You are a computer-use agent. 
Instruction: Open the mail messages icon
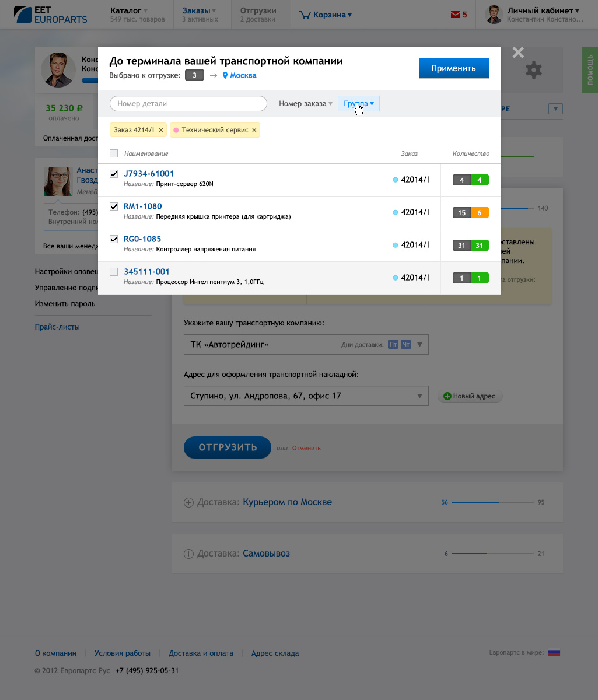455,15
